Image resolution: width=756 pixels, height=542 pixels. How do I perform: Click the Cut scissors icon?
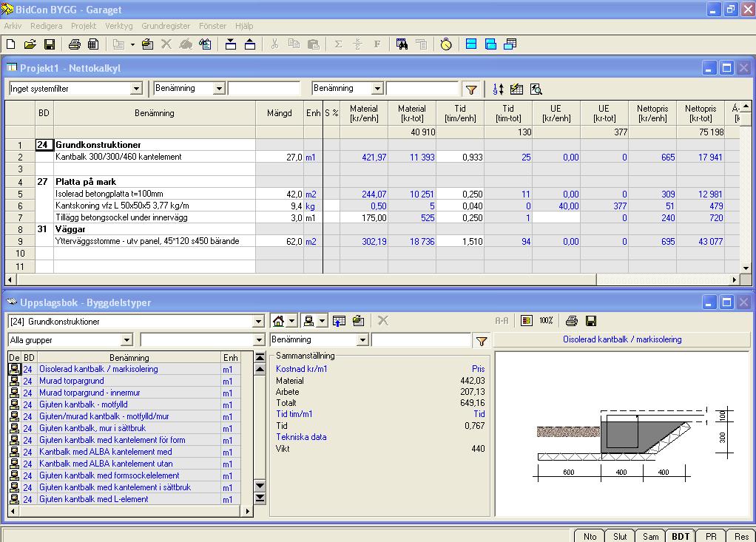tap(274, 44)
